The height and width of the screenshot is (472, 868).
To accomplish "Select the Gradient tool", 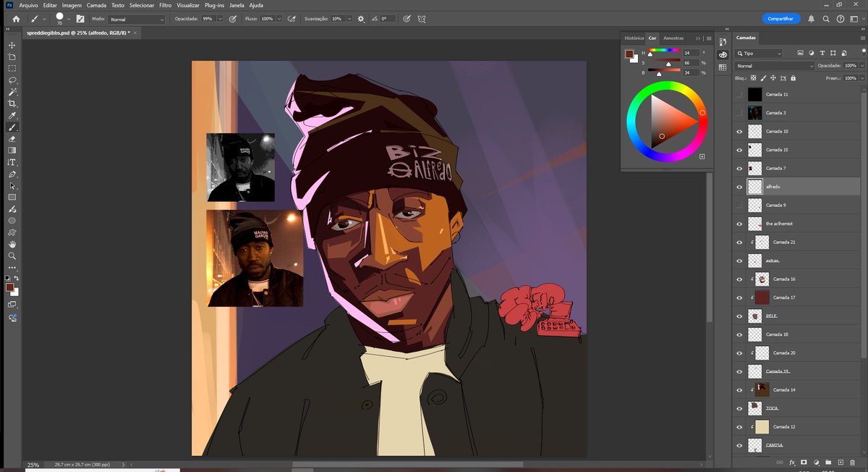I will [x=12, y=151].
